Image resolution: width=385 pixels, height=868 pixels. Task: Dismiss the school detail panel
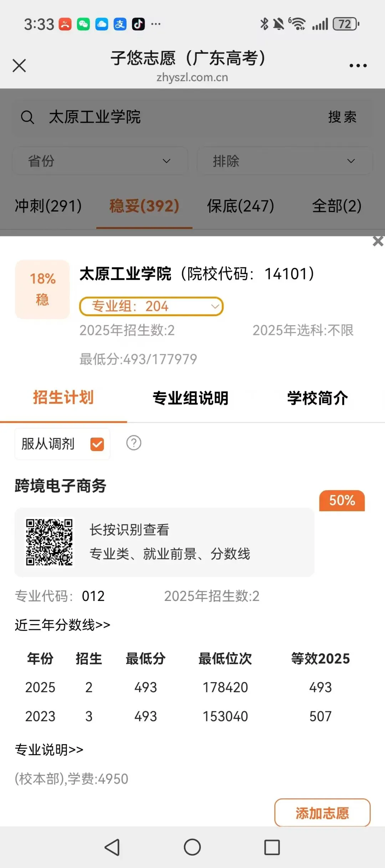coord(378,241)
